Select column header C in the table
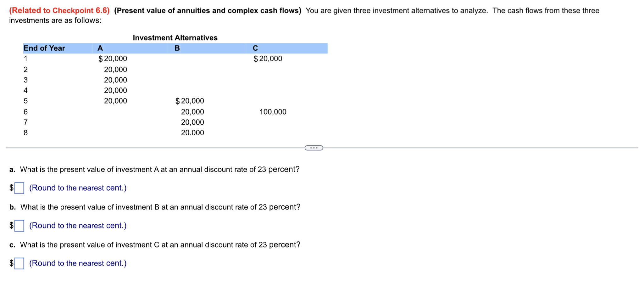Screen dimensions: 644x303 pos(255,48)
